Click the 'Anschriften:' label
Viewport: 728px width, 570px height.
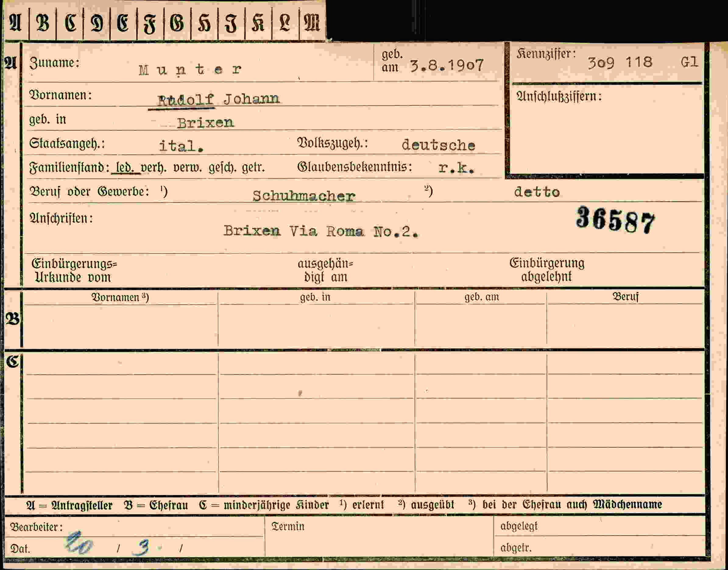(61, 218)
